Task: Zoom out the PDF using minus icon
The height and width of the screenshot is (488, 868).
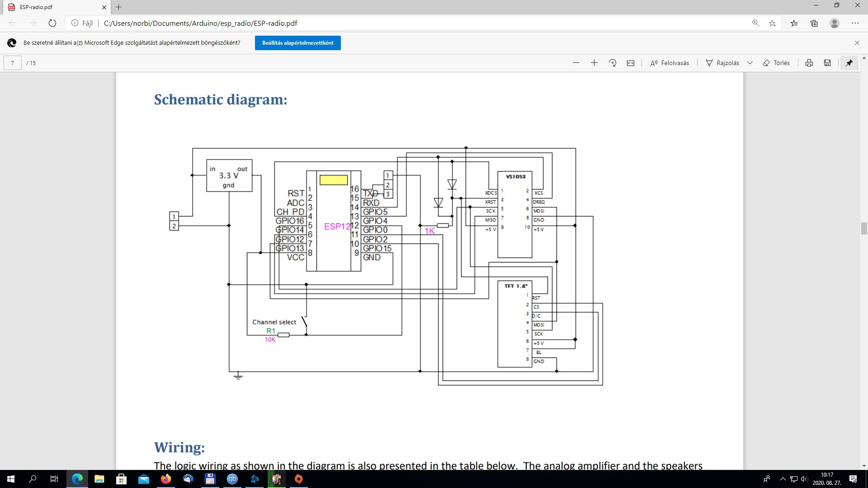Action: pyautogui.click(x=576, y=63)
